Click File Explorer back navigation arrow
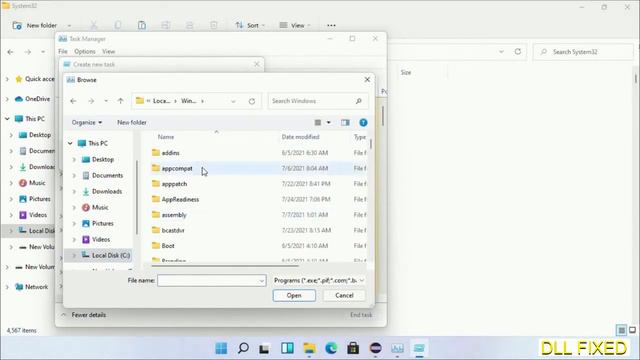Viewport: 640px width, 360px height. point(11,52)
